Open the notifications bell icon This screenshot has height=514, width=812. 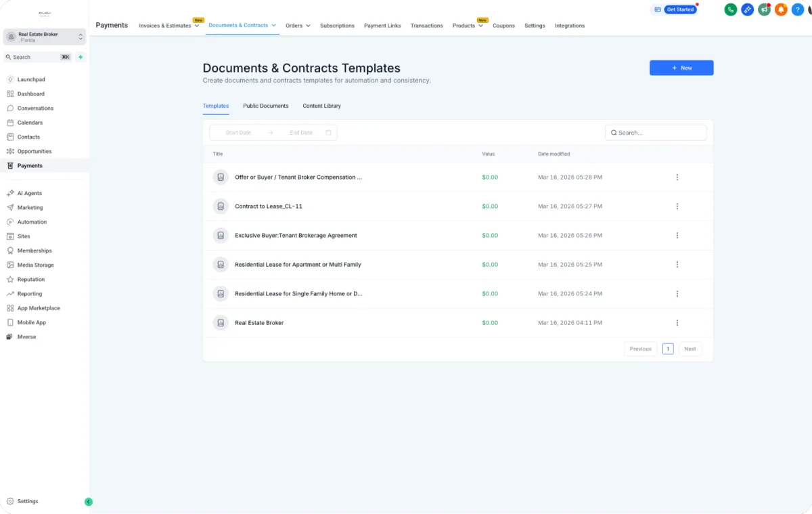pyautogui.click(x=781, y=9)
